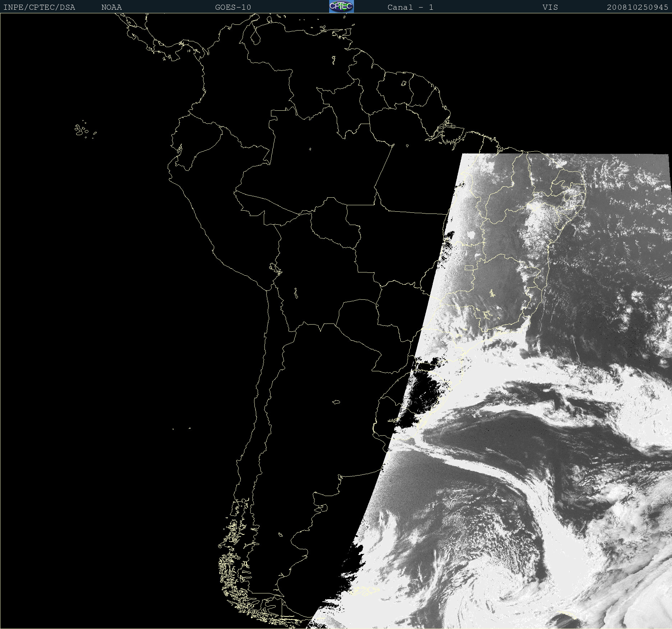Click the INPE/CPTEC/DSA header text

[x=39, y=7]
